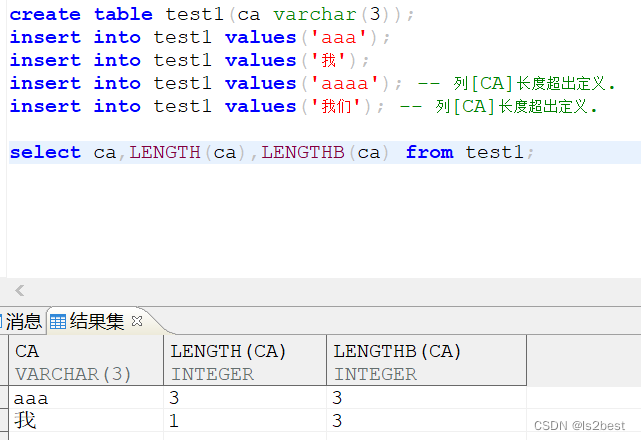
Task: Switch to the 消息 tab
Action: pyautogui.click(x=22, y=321)
